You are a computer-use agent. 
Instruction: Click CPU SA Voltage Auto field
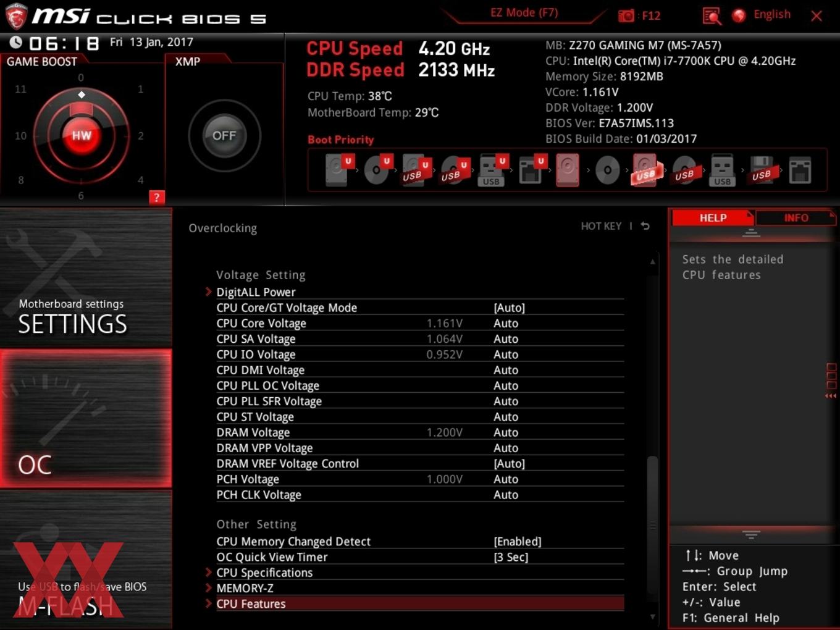click(506, 338)
